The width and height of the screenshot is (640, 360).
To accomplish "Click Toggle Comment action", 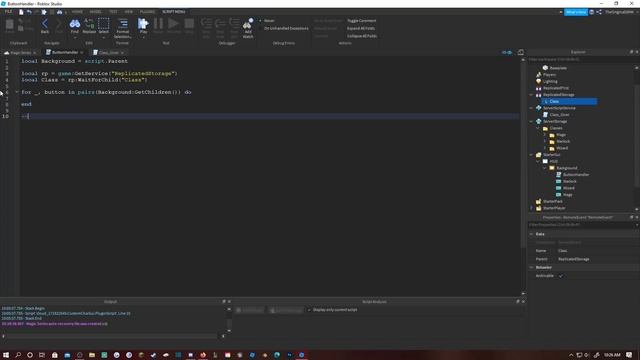I will pyautogui.click(x=362, y=21).
